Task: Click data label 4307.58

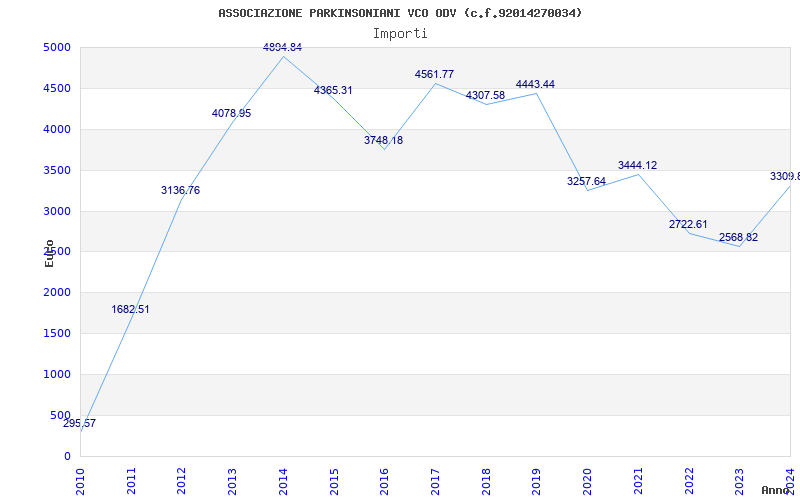Action: pyautogui.click(x=485, y=95)
